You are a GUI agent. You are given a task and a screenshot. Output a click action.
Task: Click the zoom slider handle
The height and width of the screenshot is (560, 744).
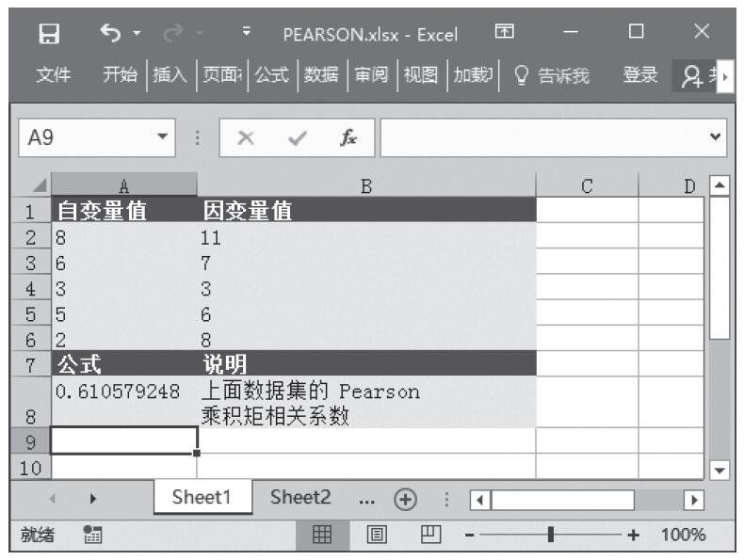[551, 535]
